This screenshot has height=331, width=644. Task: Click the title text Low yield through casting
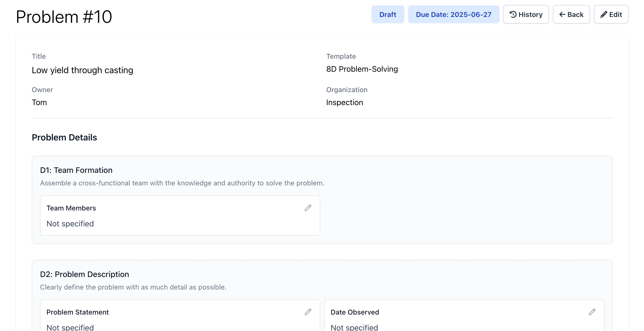(82, 70)
